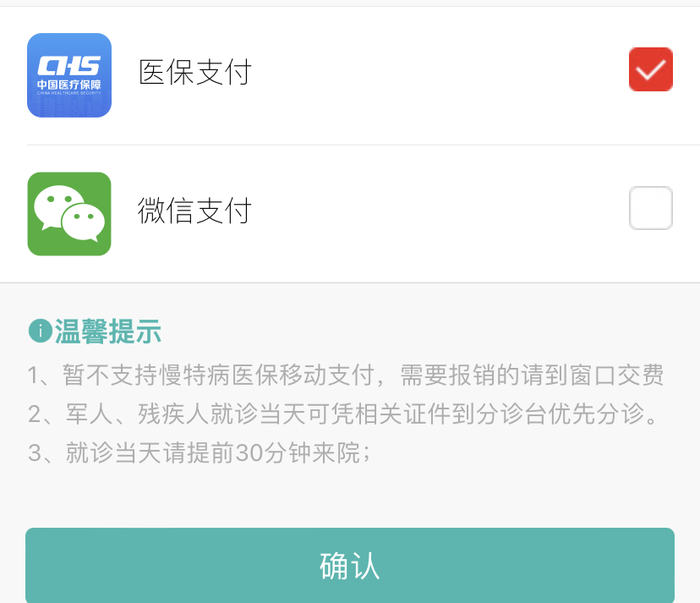This screenshot has height=603, width=700.
Task: Click the 温馨提示 heading text
Action: click(x=108, y=332)
